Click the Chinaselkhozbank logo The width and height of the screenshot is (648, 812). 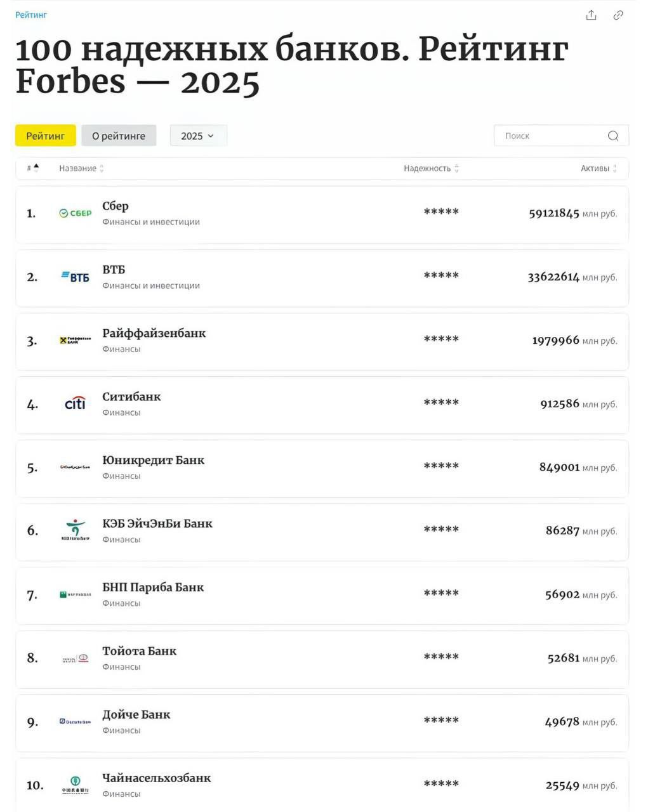coord(76,785)
